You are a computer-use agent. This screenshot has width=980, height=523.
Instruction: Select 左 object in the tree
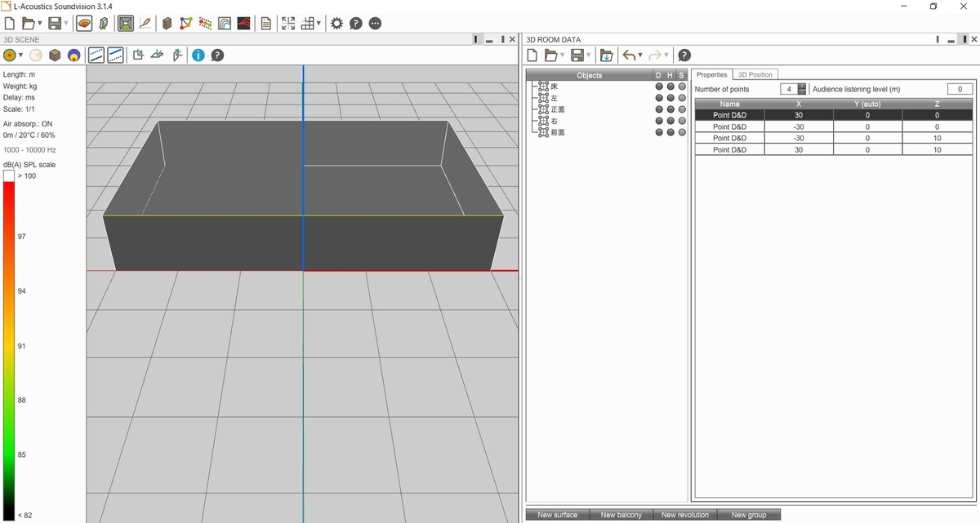(554, 98)
